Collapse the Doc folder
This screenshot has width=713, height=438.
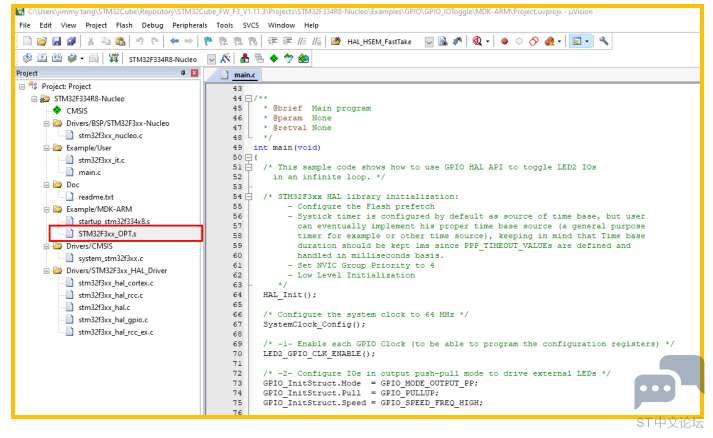tap(46, 185)
